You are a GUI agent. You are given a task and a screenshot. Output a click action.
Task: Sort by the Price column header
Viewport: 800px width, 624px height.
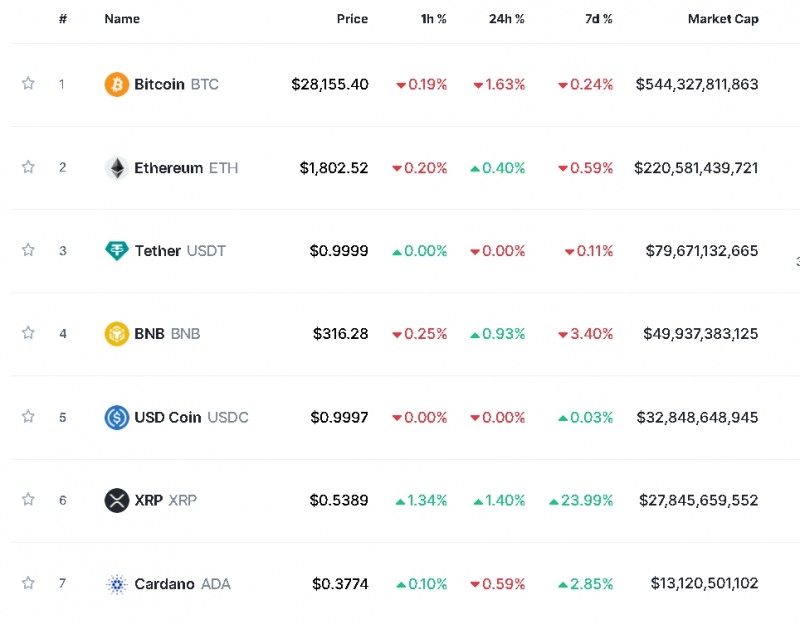point(352,19)
